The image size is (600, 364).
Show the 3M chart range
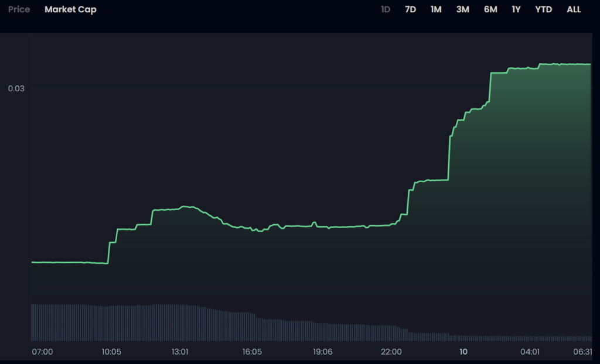coord(463,9)
